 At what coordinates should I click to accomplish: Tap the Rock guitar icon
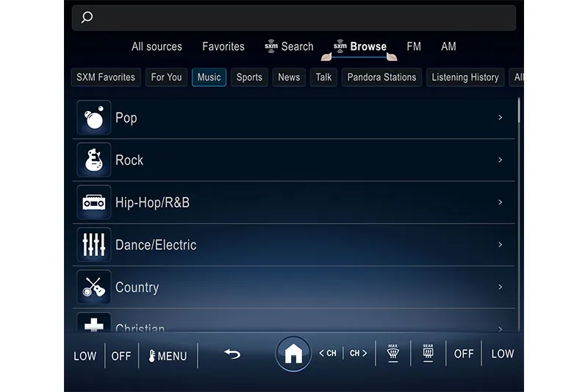pos(94,160)
